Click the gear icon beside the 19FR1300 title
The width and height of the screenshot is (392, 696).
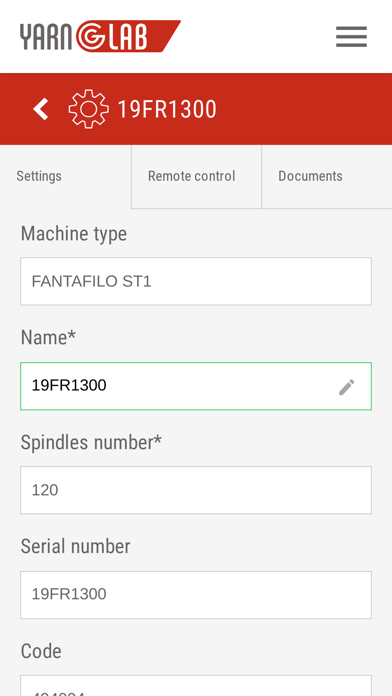89,109
